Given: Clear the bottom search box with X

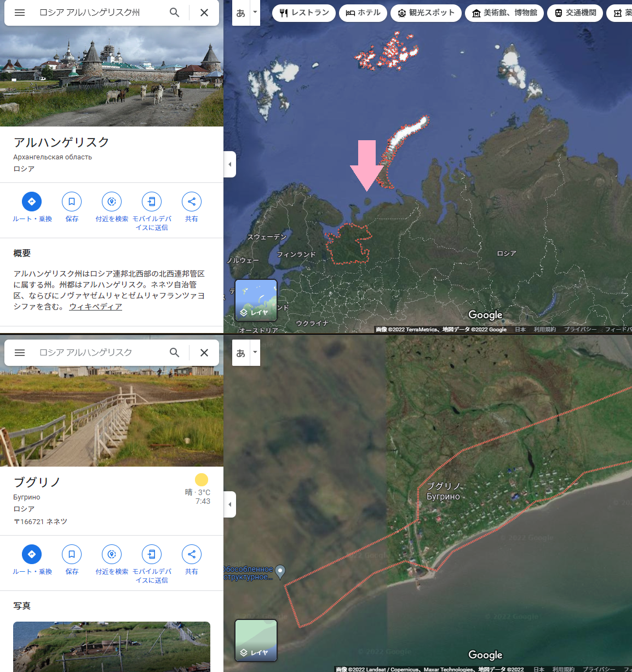Looking at the screenshot, I should pos(204,353).
